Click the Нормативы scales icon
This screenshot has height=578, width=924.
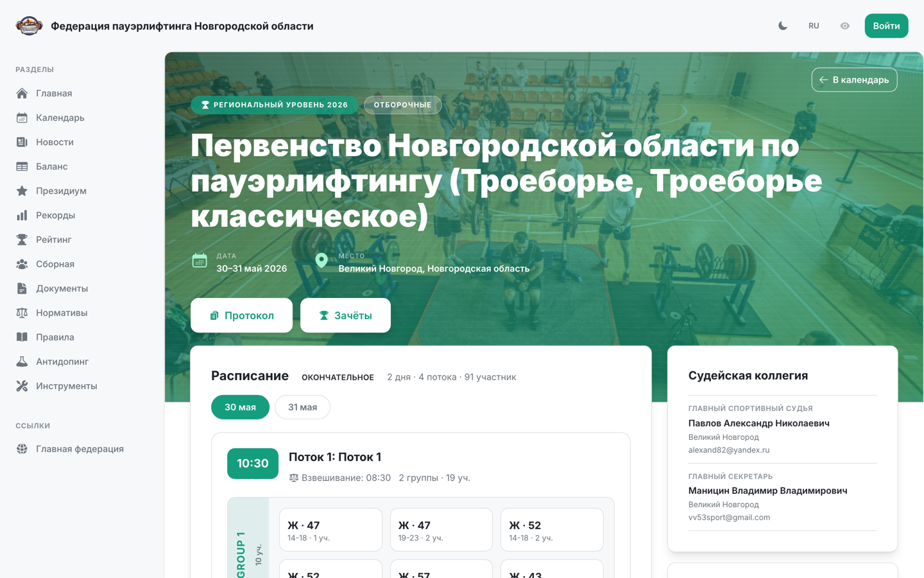pos(22,313)
